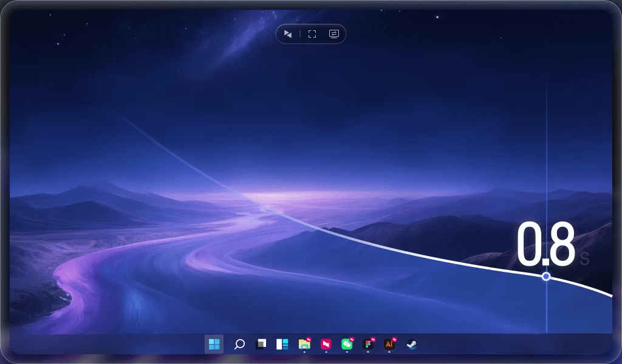Open WeChat from the taskbar
The width and height of the screenshot is (622, 364).
click(x=347, y=344)
